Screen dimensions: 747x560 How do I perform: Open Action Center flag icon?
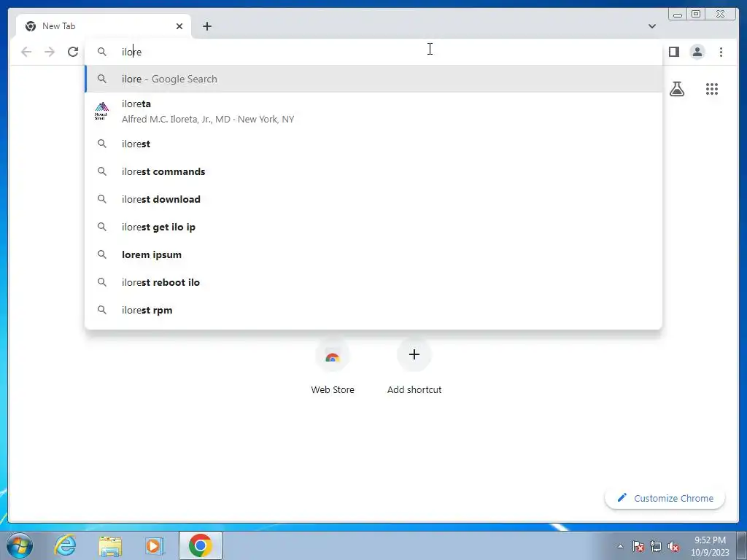[x=638, y=546]
